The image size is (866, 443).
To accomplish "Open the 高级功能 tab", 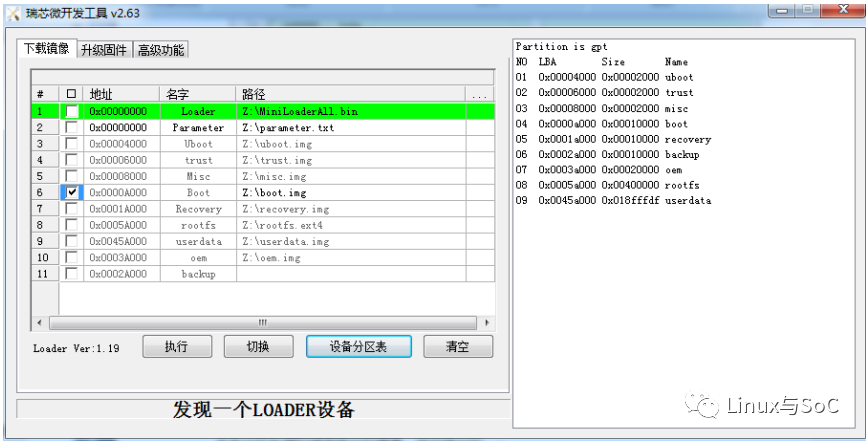I will click(161, 50).
